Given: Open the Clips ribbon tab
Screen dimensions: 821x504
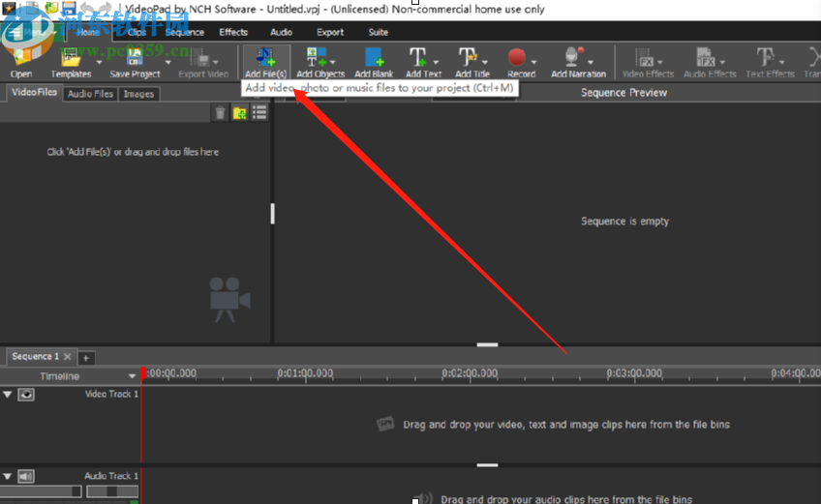Looking at the screenshot, I should [137, 33].
